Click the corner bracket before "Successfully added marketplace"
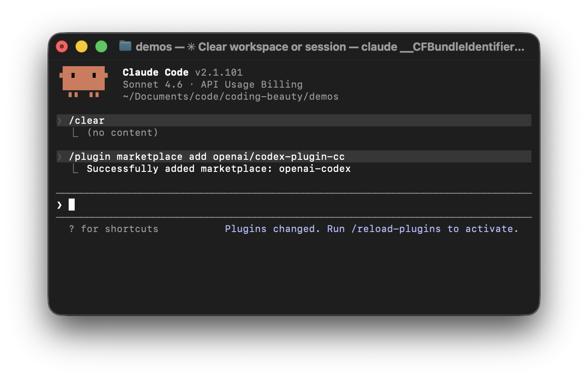Image resolution: width=588 pixels, height=379 pixels. point(76,169)
